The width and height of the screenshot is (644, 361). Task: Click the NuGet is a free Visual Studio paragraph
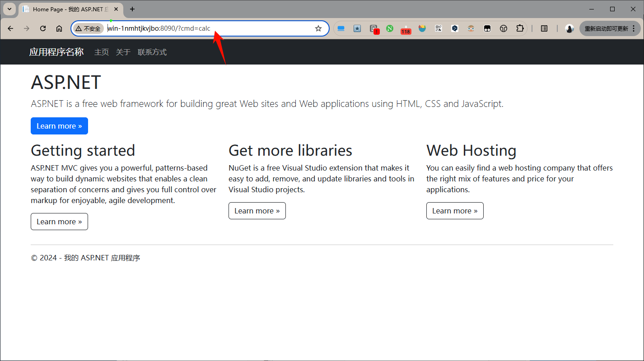(x=322, y=179)
